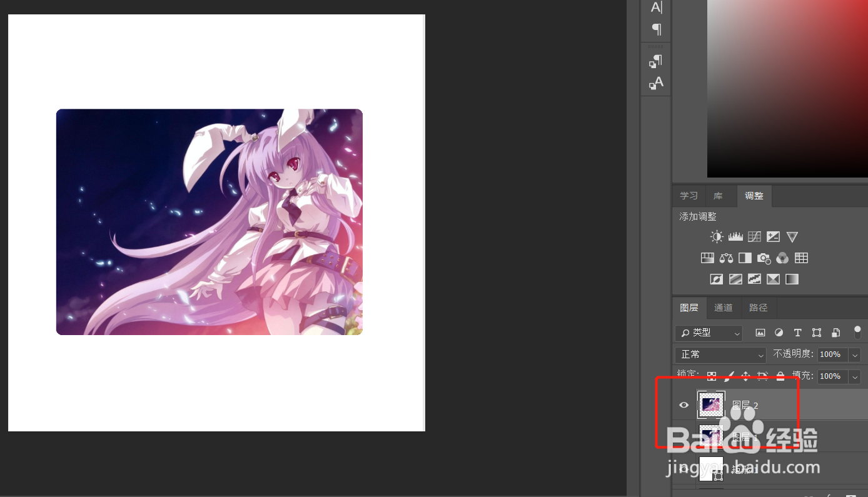Add a Channel Mixer adjustment
The image size is (868, 497).
[782, 258]
